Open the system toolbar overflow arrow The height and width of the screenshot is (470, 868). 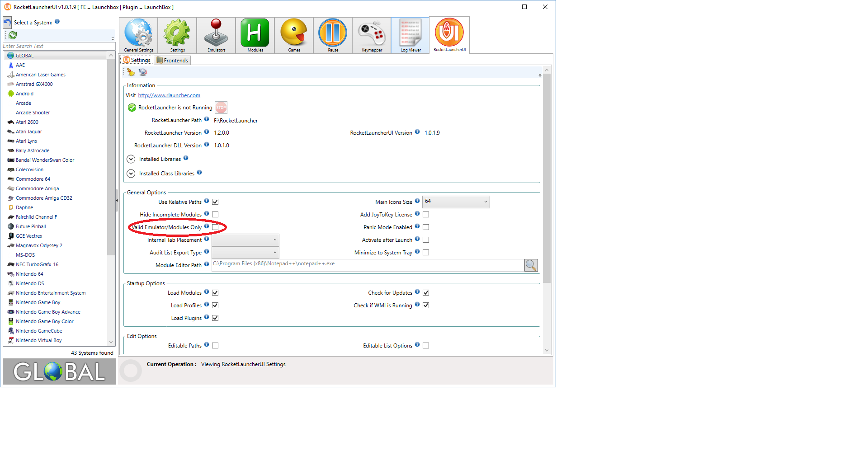(x=113, y=39)
